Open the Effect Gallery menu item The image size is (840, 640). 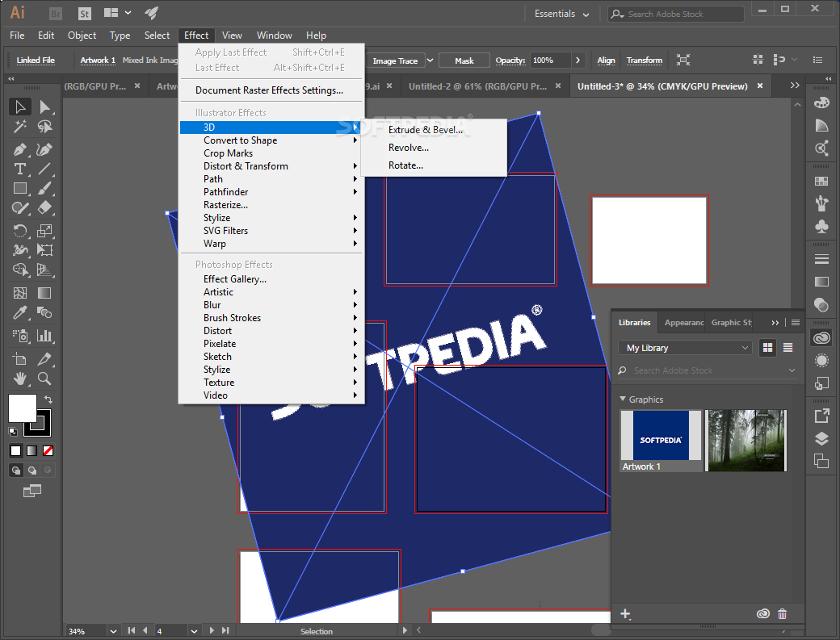click(x=271, y=278)
